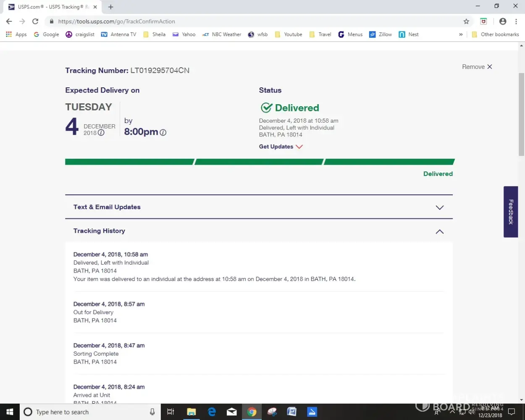The width and height of the screenshot is (525, 420).
Task: Click the taskbar date 12/23/2018
Action: 490,415
